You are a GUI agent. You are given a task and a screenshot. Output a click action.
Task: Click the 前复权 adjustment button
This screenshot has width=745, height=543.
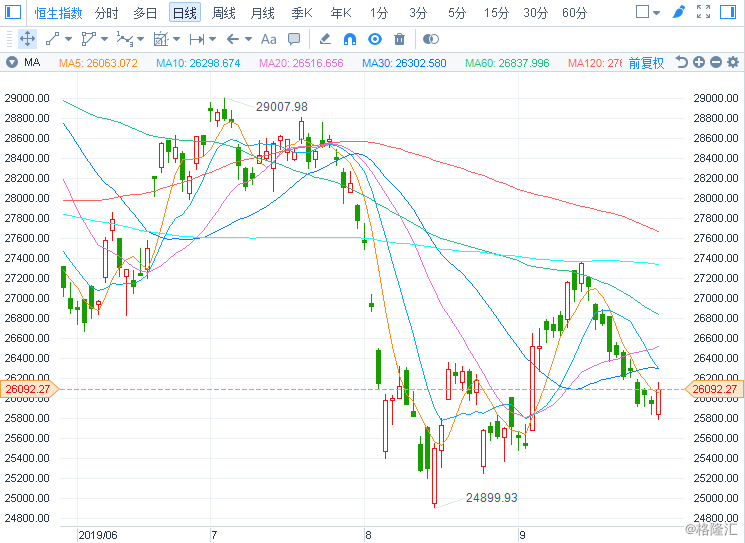tap(646, 62)
